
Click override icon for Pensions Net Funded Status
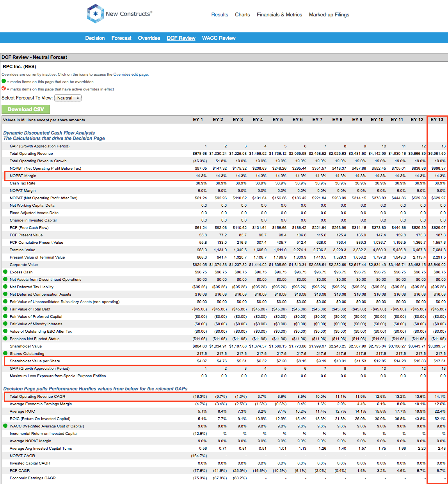tap(5, 339)
